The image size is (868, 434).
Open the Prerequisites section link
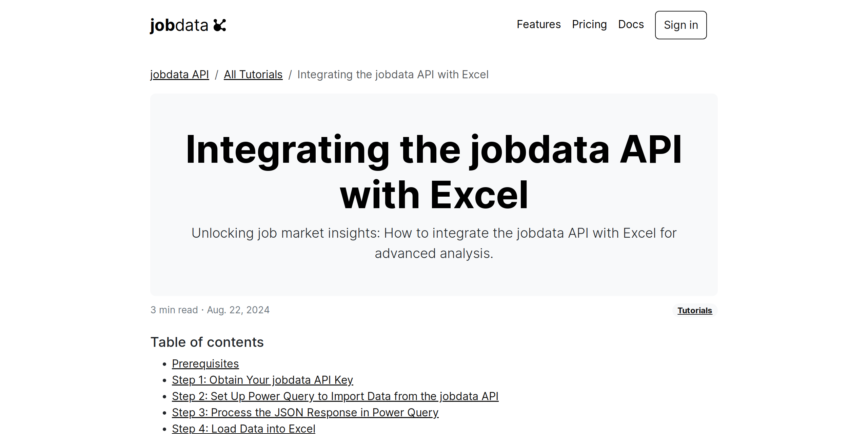pos(205,363)
